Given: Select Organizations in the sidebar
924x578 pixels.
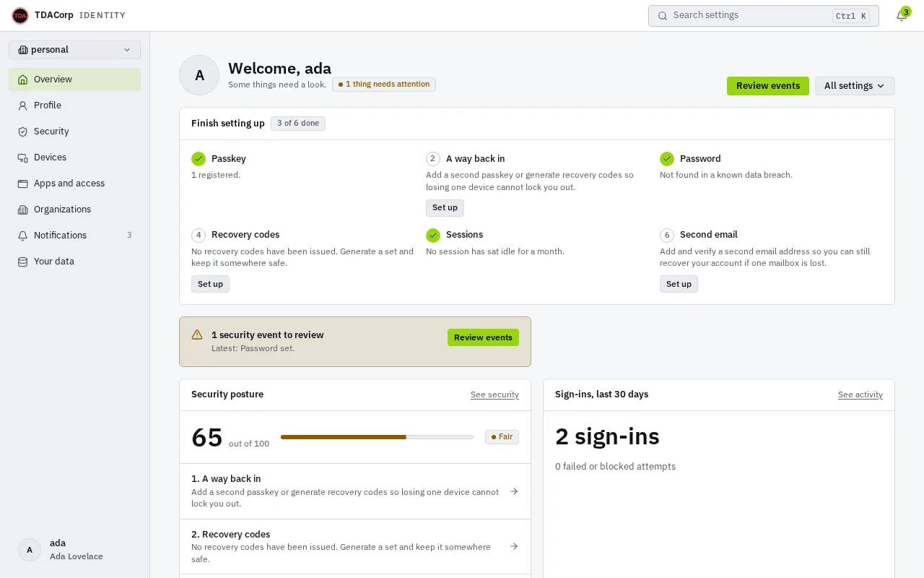Looking at the screenshot, I should [74, 210].
